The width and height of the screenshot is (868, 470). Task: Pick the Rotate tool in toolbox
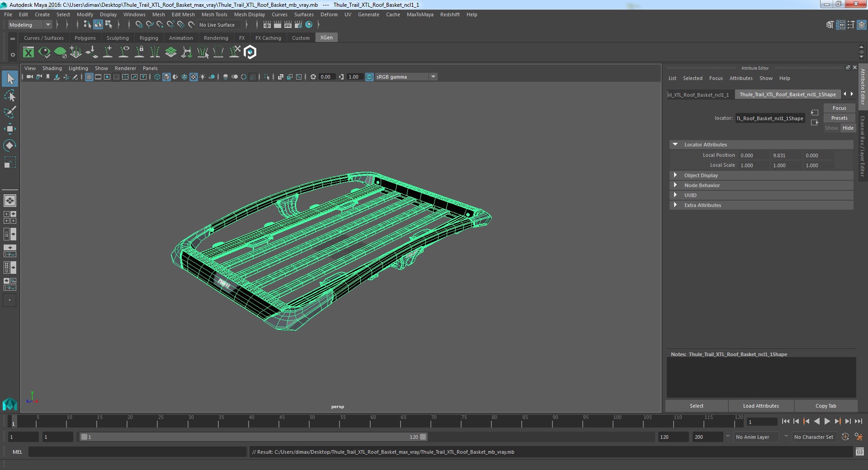(10, 145)
